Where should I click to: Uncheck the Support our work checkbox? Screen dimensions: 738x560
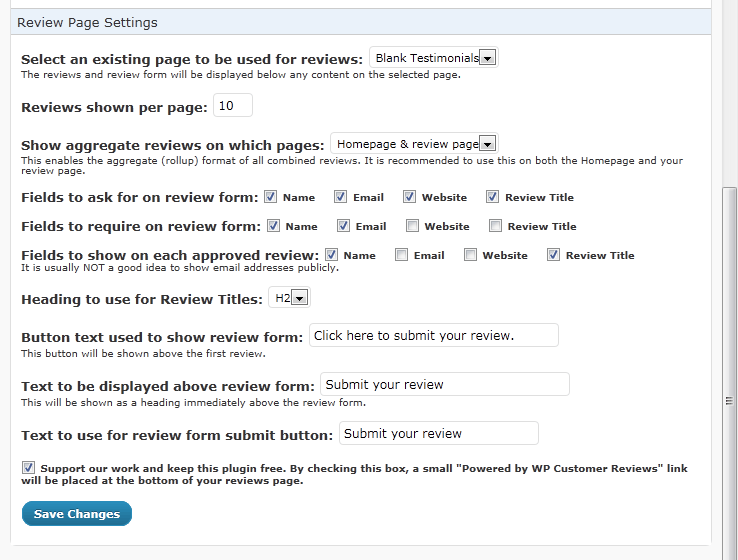point(28,467)
